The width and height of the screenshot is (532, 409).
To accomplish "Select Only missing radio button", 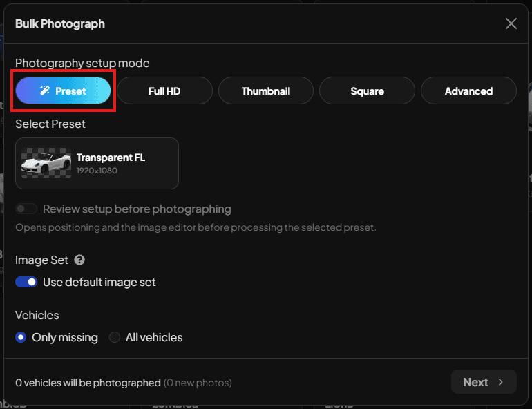I will coord(21,337).
